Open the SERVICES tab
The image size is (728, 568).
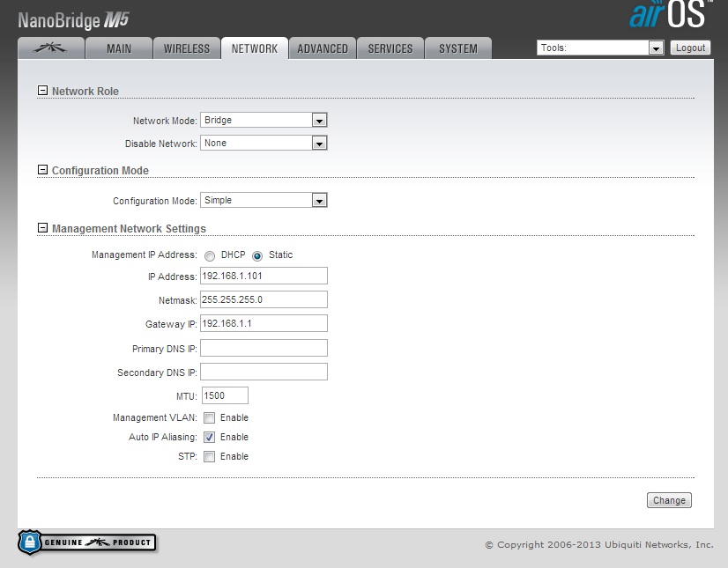click(390, 48)
